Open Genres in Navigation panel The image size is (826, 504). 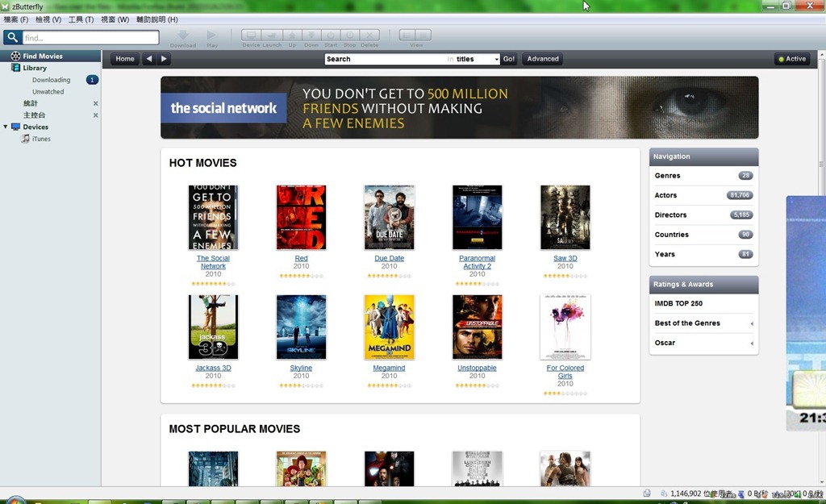point(703,176)
